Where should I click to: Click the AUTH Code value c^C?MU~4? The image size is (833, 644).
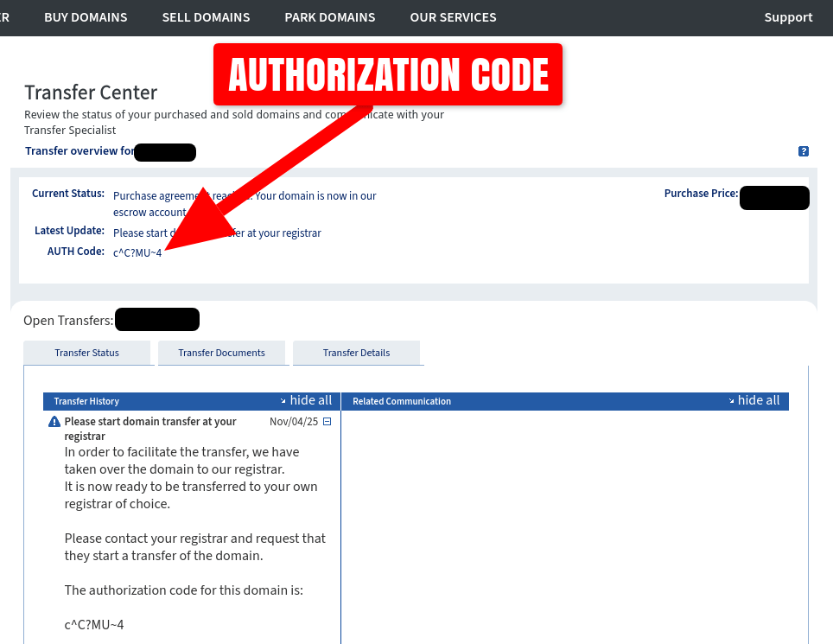click(x=137, y=252)
